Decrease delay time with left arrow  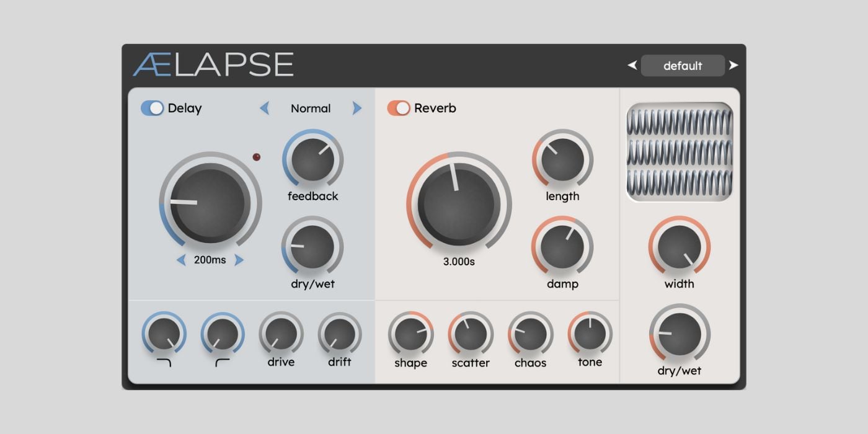pos(181,260)
